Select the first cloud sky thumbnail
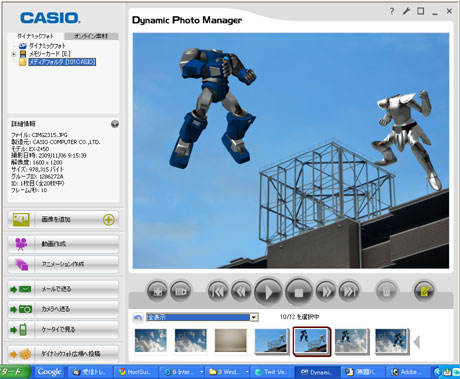 [x=150, y=340]
